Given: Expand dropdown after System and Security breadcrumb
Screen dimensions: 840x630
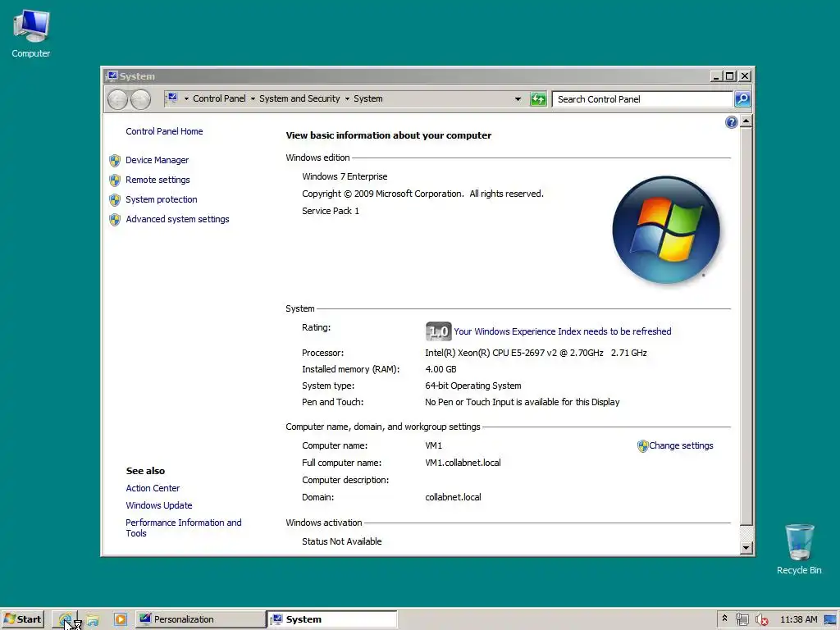Looking at the screenshot, I should coord(347,98).
